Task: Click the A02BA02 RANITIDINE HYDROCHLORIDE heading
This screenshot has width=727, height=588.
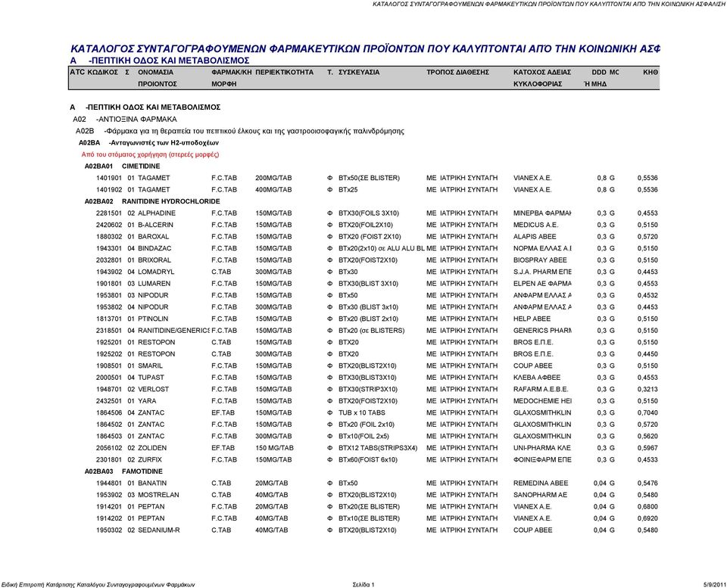Action: [152, 201]
